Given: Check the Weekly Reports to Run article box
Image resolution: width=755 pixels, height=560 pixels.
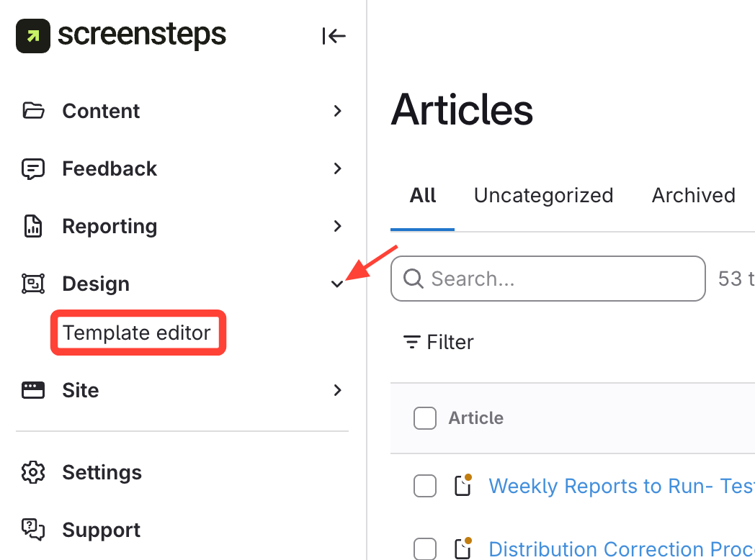Looking at the screenshot, I should click(x=425, y=487).
